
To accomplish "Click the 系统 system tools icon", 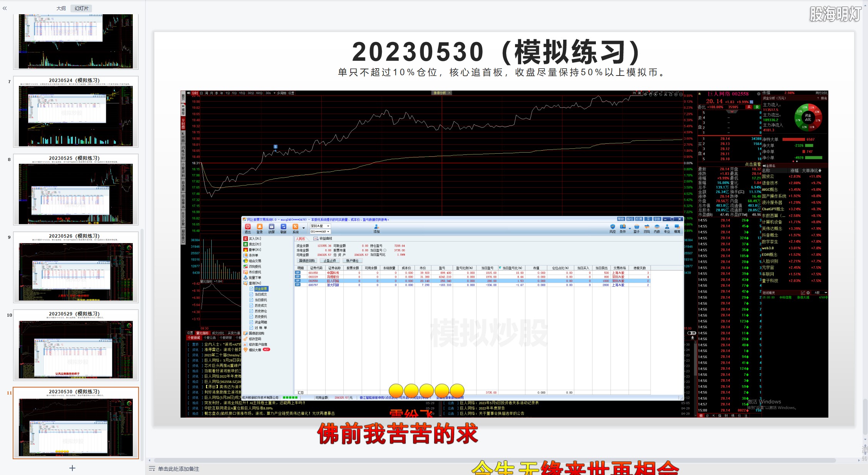I will (296, 228).
